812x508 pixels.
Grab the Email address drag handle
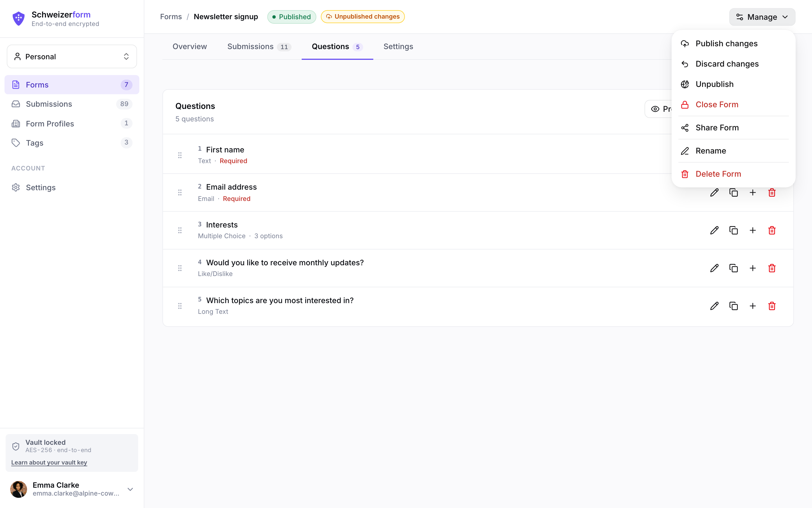[x=180, y=192]
